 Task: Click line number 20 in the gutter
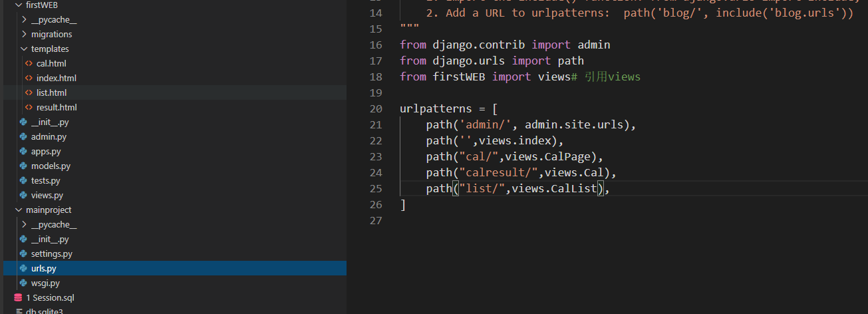[374, 108]
